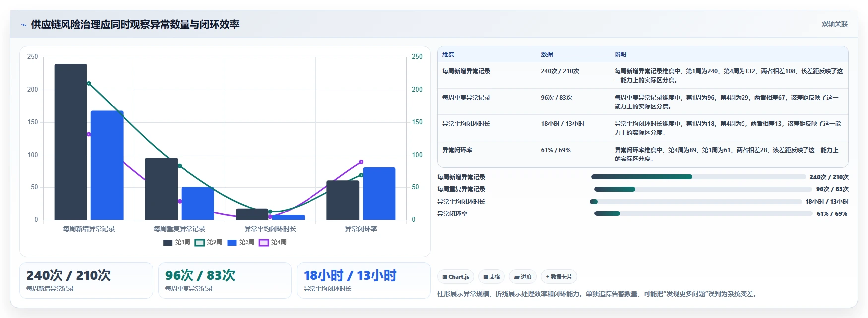This screenshot has height=318, width=868.
Task: Toggle the 第3周 legend item
Action: [x=241, y=242]
